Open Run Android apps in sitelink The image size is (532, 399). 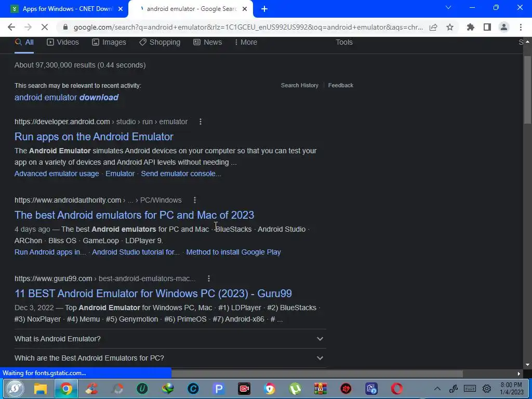(50, 252)
